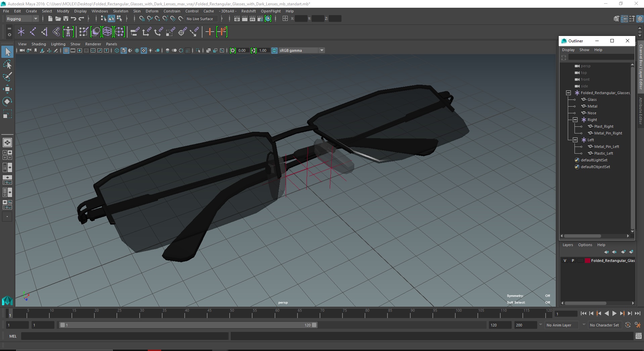Open the Skin menu
Image resolution: width=644 pixels, height=351 pixels.
[x=137, y=11]
